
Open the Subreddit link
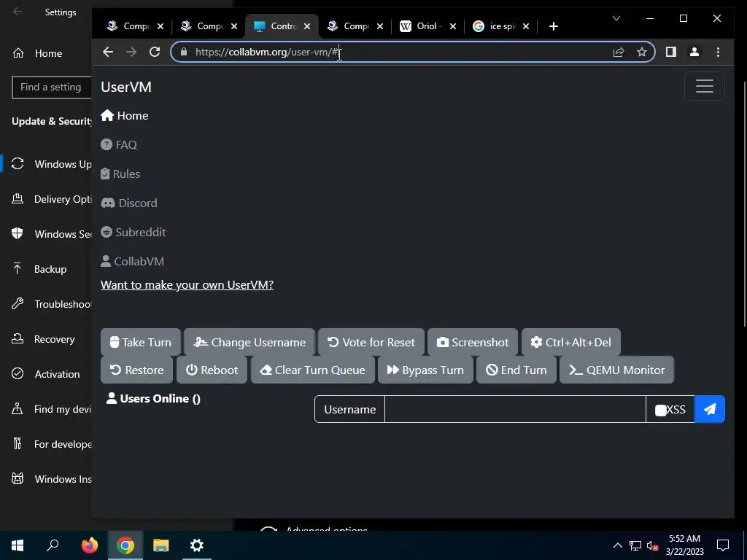(133, 232)
